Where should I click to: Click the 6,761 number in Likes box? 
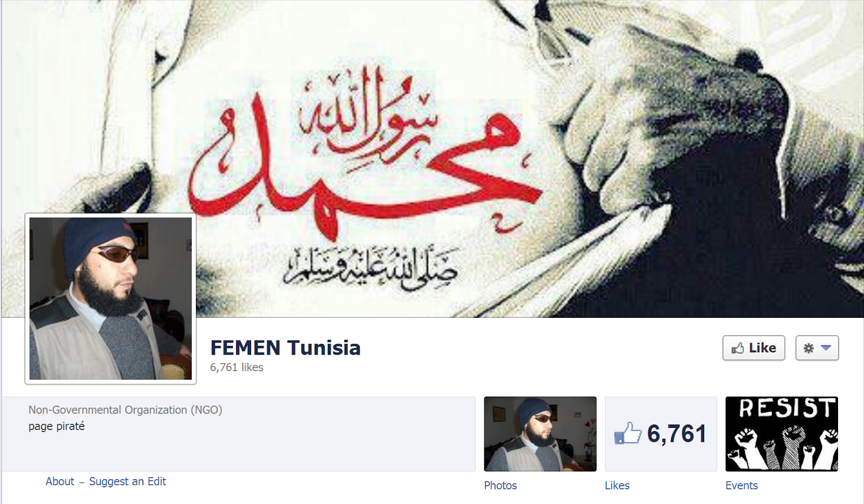pos(677,434)
